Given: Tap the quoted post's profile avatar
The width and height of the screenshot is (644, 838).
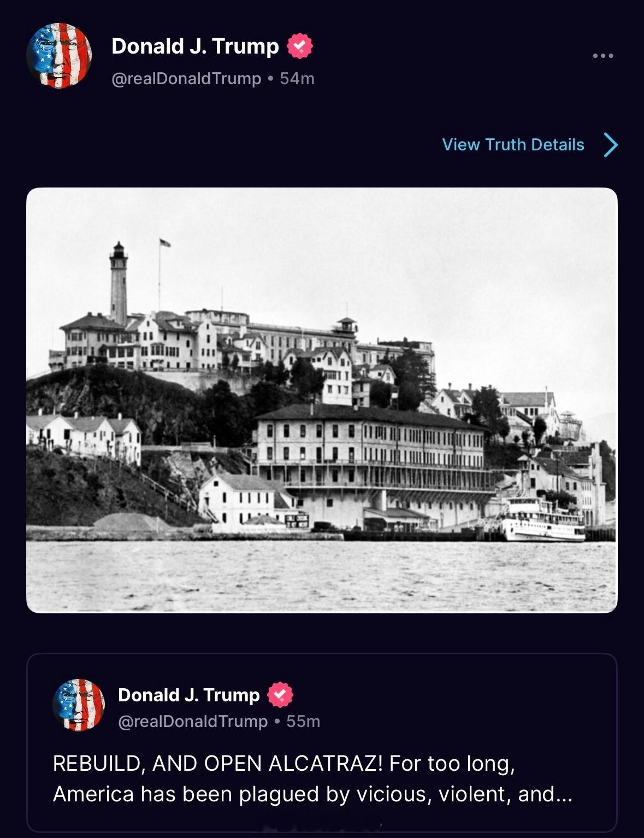Looking at the screenshot, I should [79, 705].
